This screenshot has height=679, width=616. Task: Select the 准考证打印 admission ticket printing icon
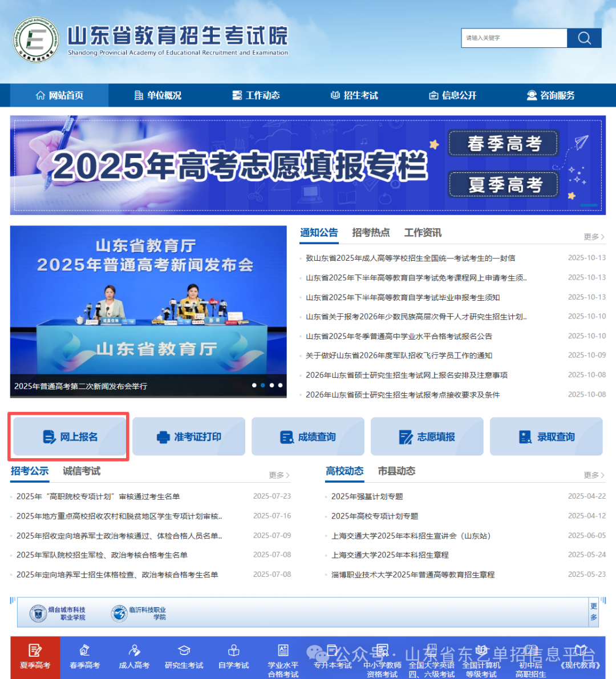[188, 436]
